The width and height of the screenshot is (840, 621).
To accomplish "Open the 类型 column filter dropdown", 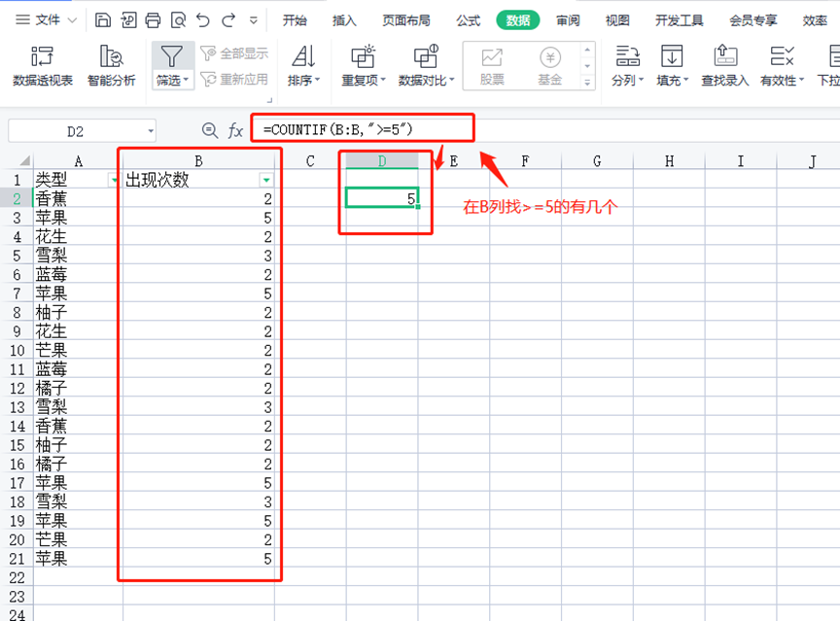I will point(114,180).
